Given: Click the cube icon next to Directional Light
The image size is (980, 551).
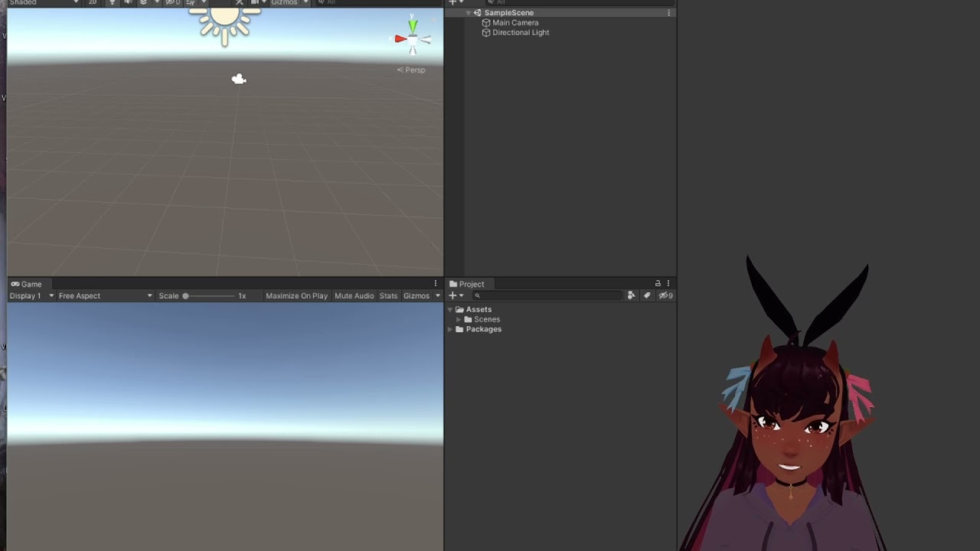Looking at the screenshot, I should click(x=486, y=33).
